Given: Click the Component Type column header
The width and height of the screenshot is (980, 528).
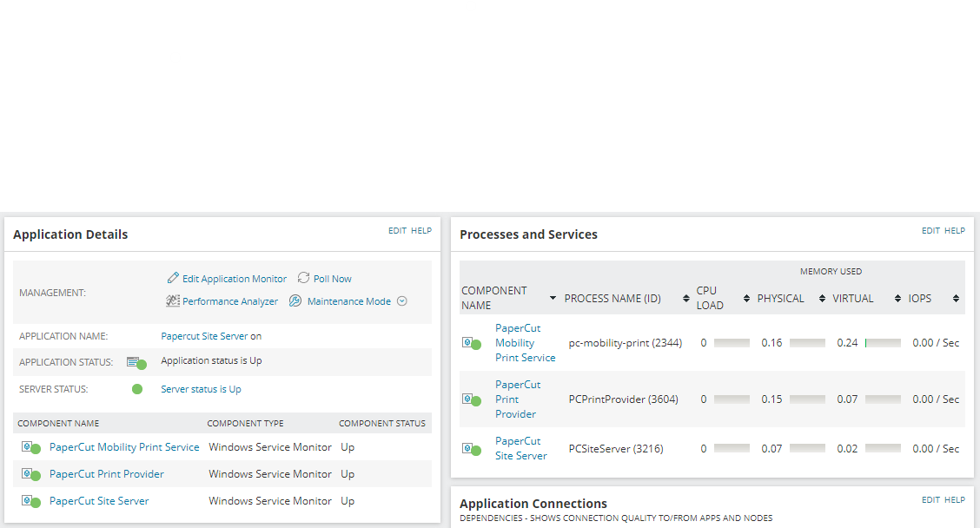Looking at the screenshot, I should (245, 424).
